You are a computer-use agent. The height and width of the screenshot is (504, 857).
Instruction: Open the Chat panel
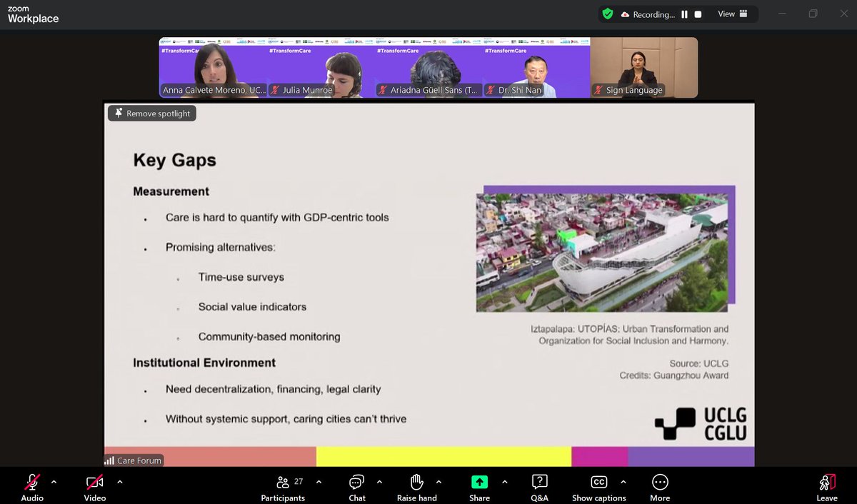(357, 488)
